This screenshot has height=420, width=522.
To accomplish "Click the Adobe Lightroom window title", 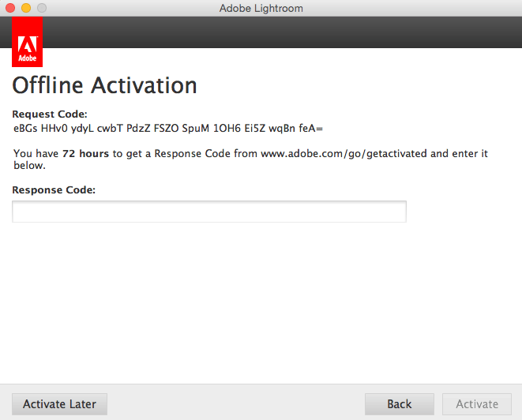I will coord(261,8).
